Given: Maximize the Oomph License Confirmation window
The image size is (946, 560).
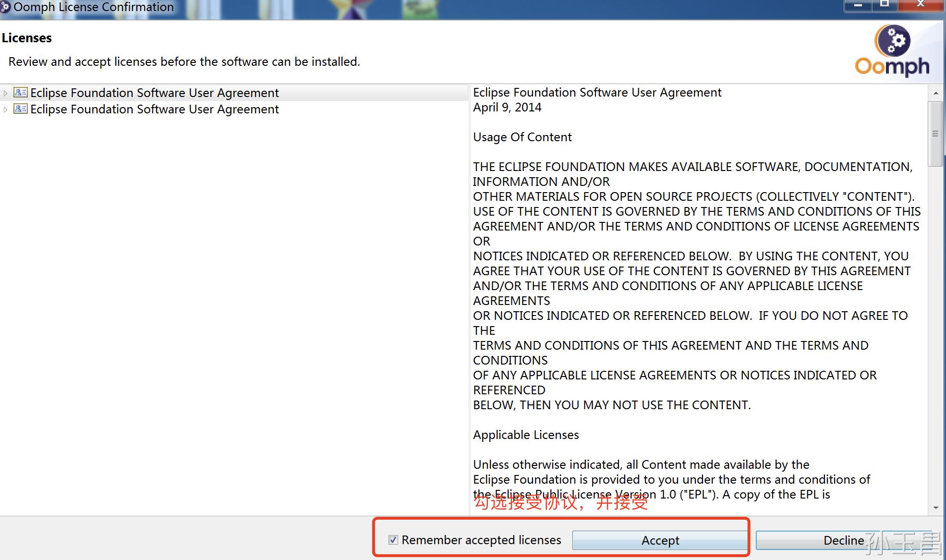Looking at the screenshot, I should pyautogui.click(x=884, y=5).
